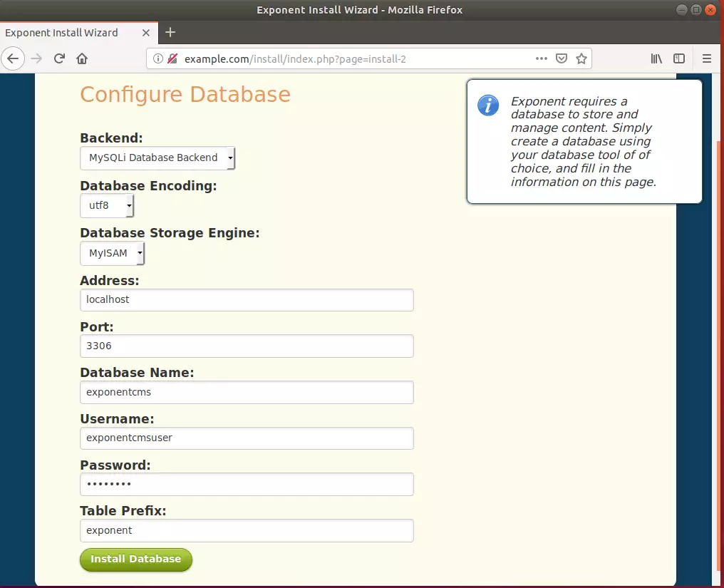Reload the current page
This screenshot has width=724, height=588.
pyautogui.click(x=59, y=58)
